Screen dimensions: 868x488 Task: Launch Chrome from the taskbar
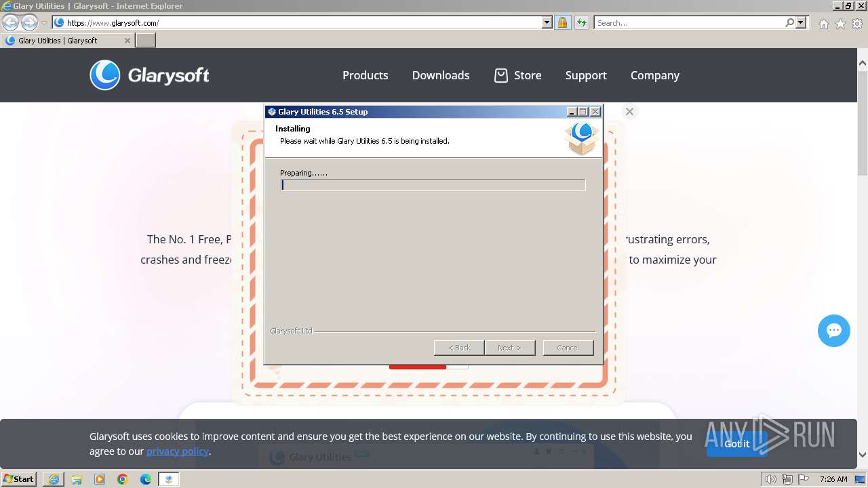click(x=123, y=479)
